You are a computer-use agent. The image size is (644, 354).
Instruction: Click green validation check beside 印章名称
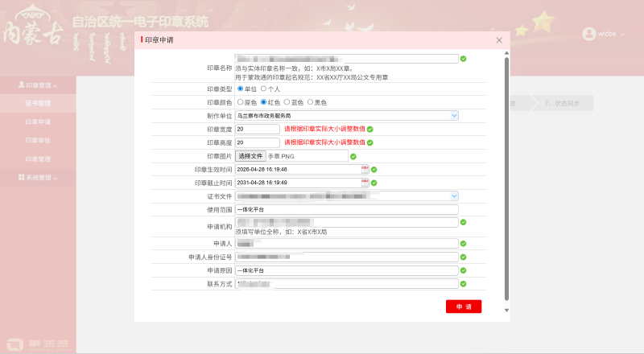click(x=463, y=59)
